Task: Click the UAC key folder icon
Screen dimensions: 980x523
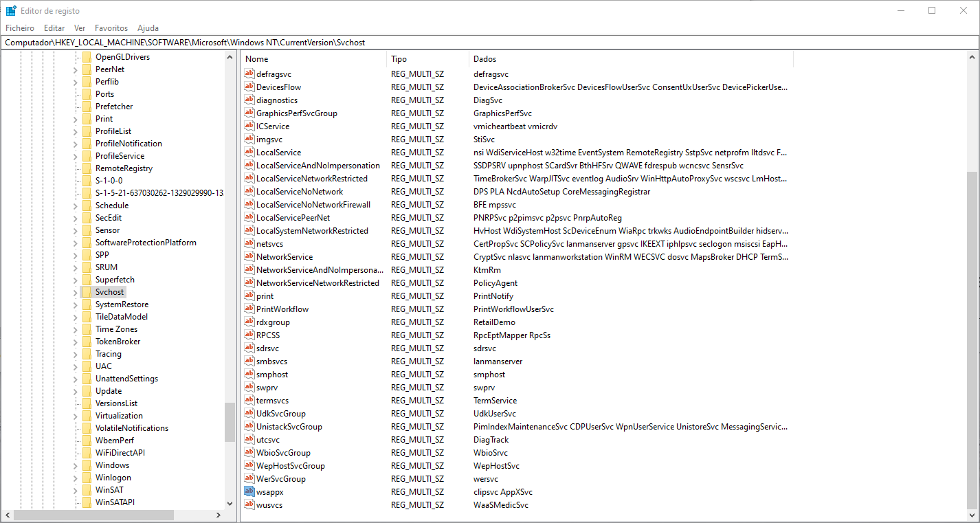Action: (x=87, y=366)
